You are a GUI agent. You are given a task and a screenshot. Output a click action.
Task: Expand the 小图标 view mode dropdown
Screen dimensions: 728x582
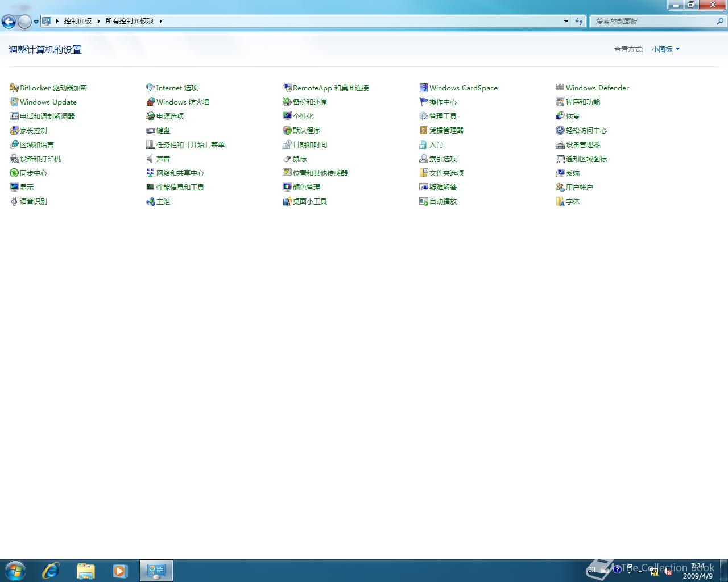coord(666,49)
